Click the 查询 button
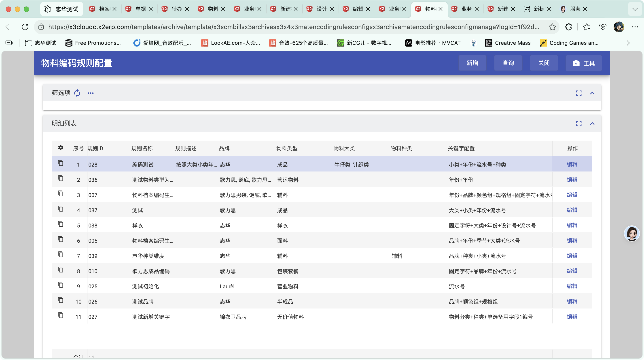This screenshot has height=360, width=644. coord(508,63)
